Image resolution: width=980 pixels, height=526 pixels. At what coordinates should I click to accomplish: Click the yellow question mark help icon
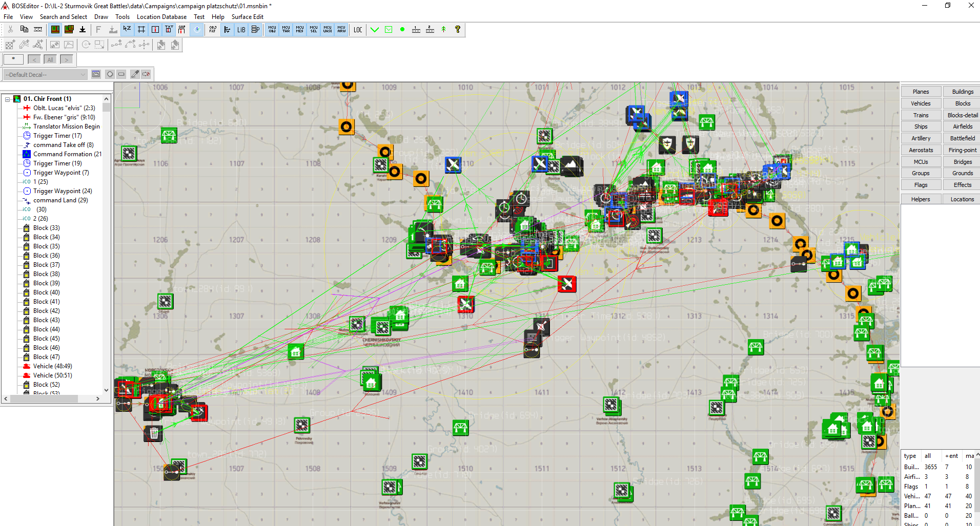(x=458, y=30)
